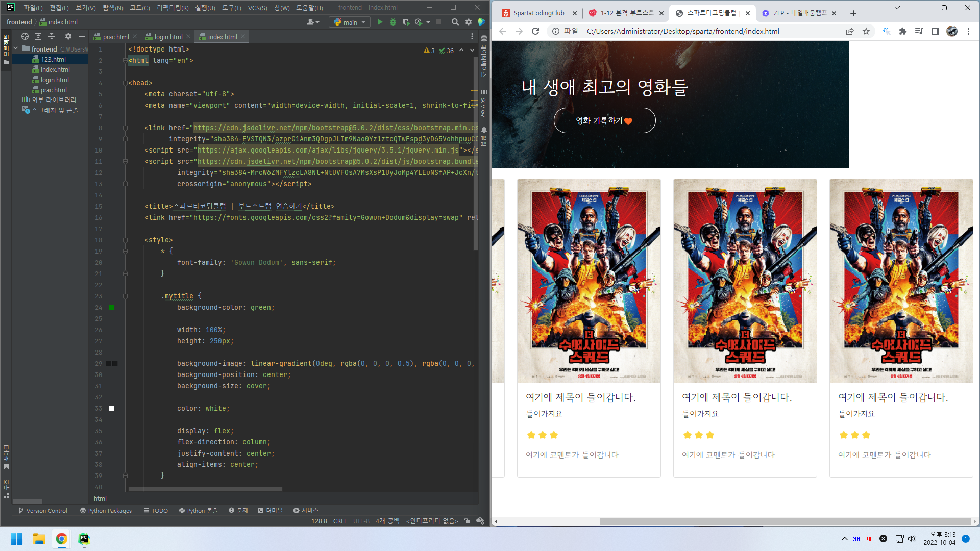Open new Chrome tab with plus button

tap(853, 13)
